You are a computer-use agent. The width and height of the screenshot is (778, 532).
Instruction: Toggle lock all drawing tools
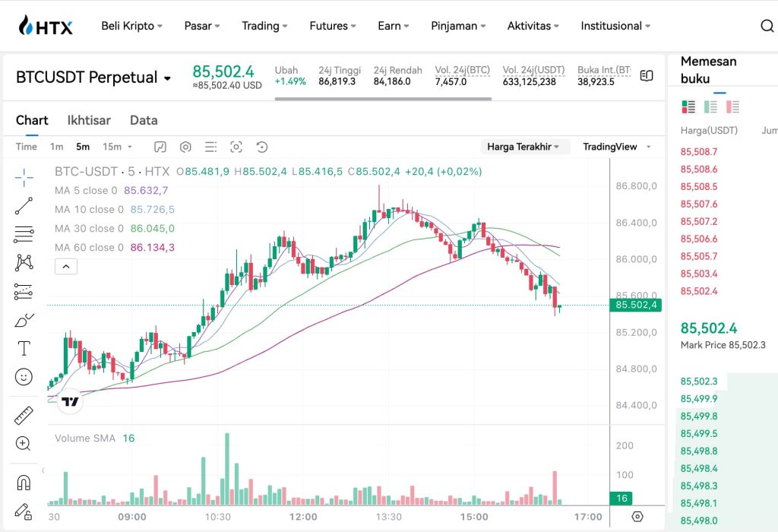(24, 511)
